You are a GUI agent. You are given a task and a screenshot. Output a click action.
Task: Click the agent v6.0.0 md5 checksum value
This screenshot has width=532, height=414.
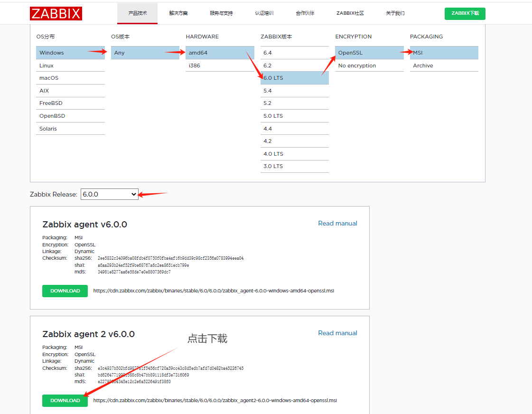point(134,272)
